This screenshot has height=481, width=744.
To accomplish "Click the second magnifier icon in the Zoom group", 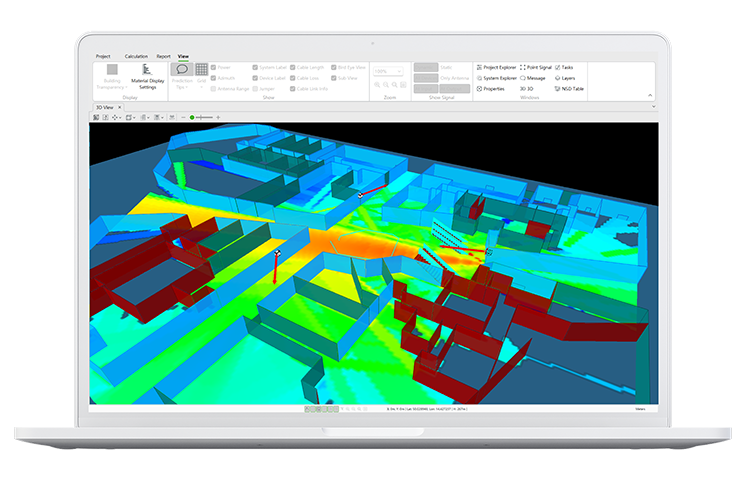I will coord(386,85).
